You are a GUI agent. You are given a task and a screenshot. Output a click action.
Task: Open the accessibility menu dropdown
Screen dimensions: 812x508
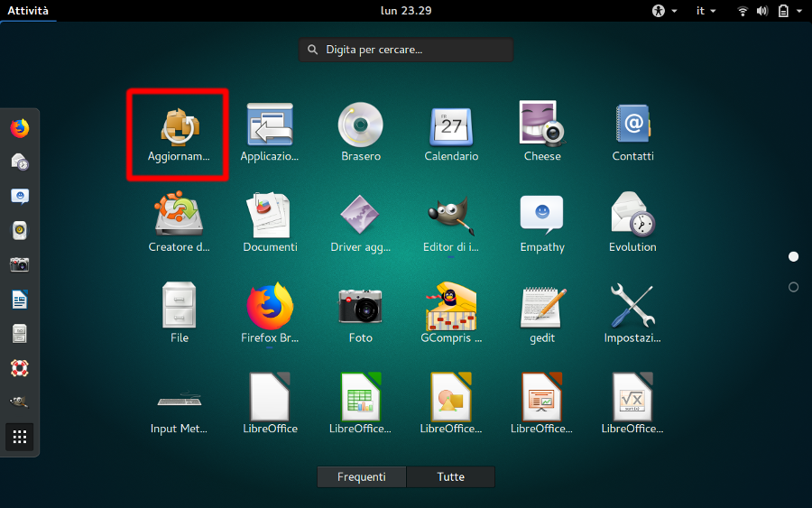(x=664, y=11)
